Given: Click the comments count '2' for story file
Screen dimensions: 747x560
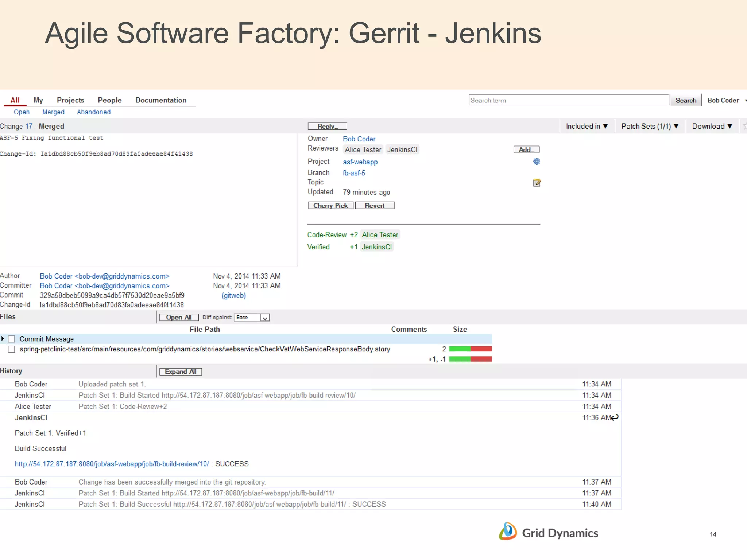Looking at the screenshot, I should click(x=444, y=349).
